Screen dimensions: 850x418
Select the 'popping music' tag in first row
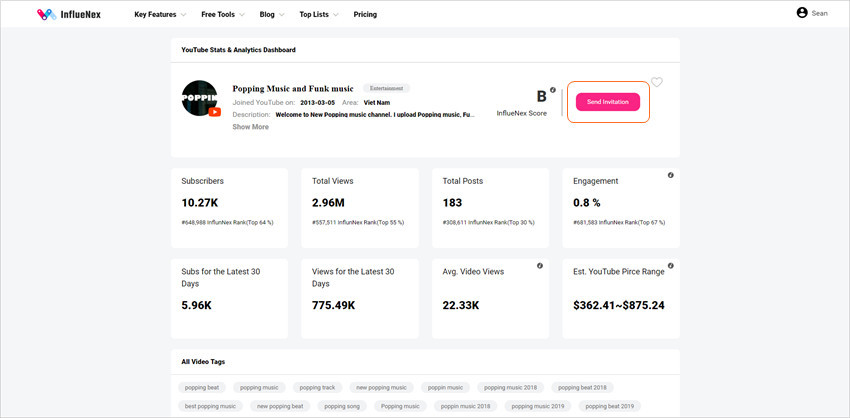click(259, 388)
